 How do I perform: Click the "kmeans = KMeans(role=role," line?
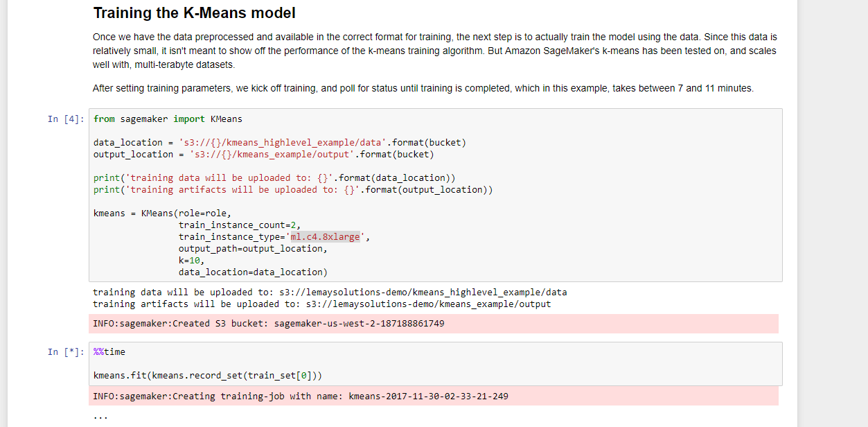(162, 214)
